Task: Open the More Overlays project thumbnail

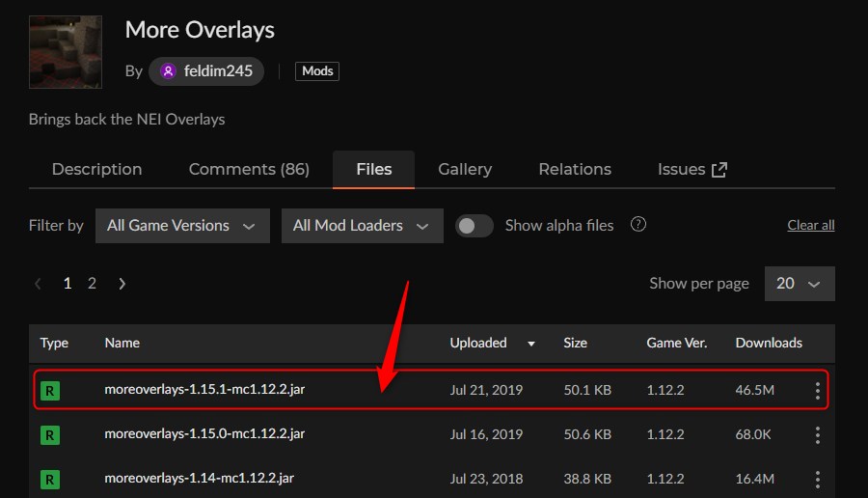Action: pyautogui.click(x=66, y=52)
